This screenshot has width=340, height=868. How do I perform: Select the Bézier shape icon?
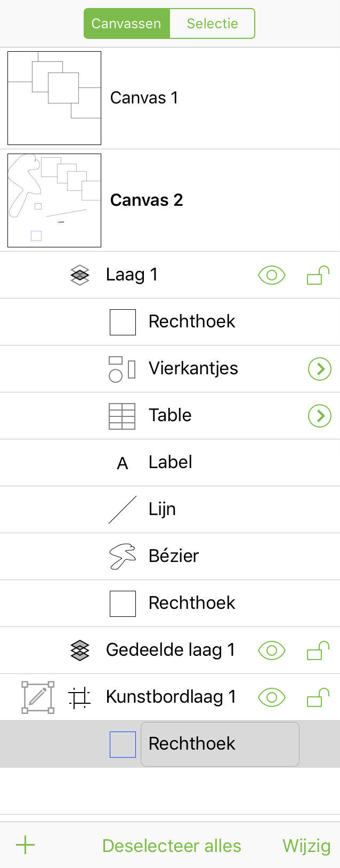point(122,556)
